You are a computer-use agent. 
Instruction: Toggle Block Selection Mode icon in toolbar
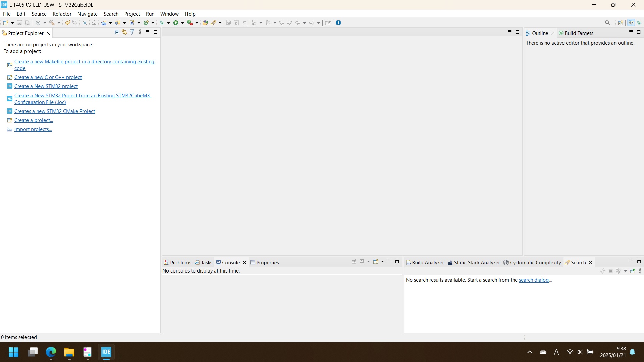click(236, 23)
